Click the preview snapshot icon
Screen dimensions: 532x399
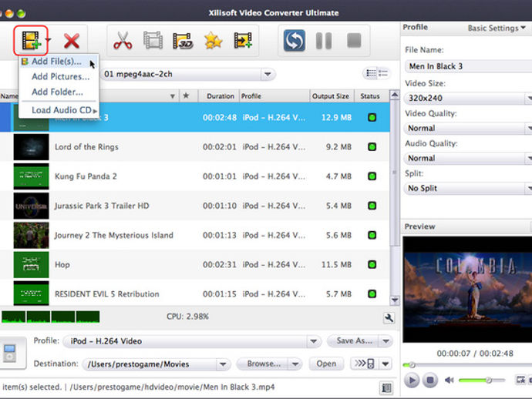click(x=520, y=380)
